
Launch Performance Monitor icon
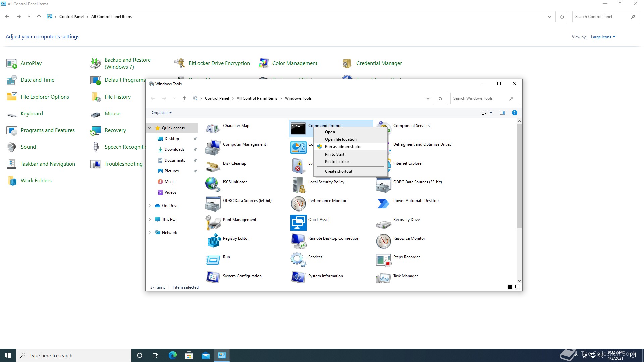point(298,203)
